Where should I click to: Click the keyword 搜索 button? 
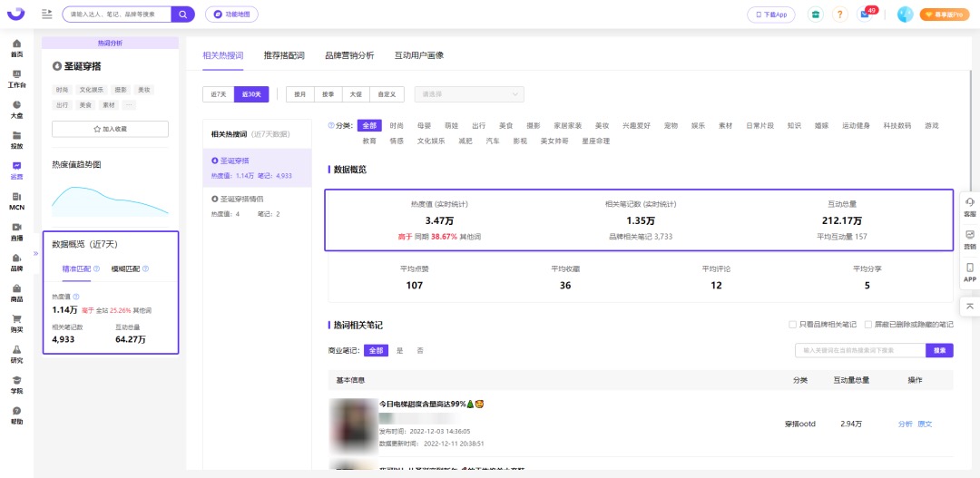click(x=939, y=350)
